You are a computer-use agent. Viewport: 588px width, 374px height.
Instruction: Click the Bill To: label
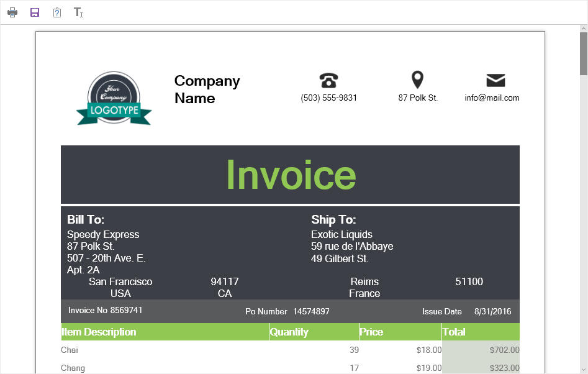coord(86,219)
